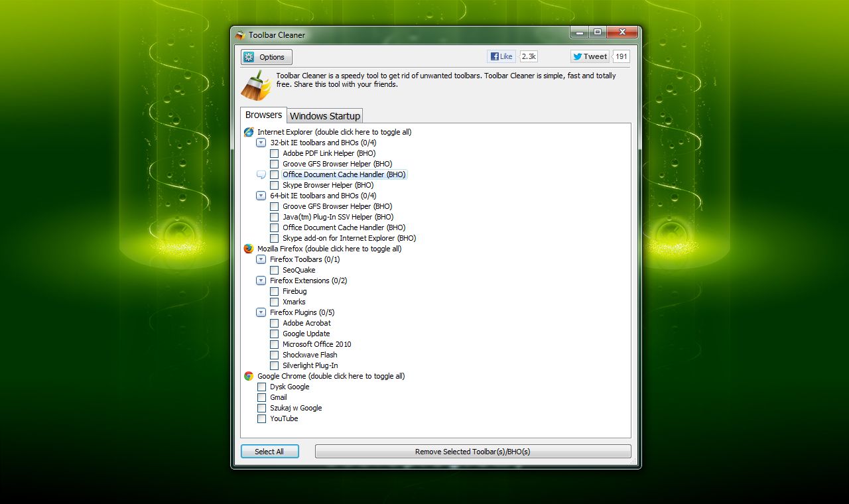
Task: Tick the Xmarks extension checkbox
Action: 274,302
